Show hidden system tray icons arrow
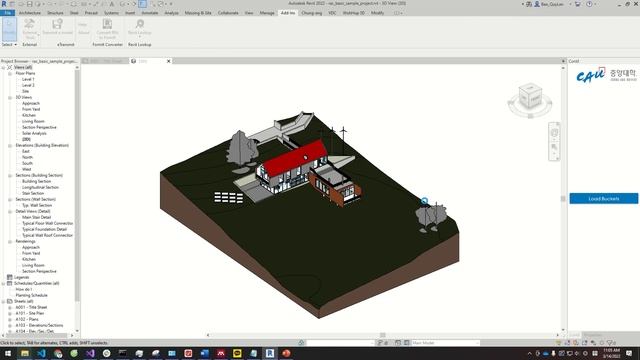640x360 pixels. pos(529,353)
